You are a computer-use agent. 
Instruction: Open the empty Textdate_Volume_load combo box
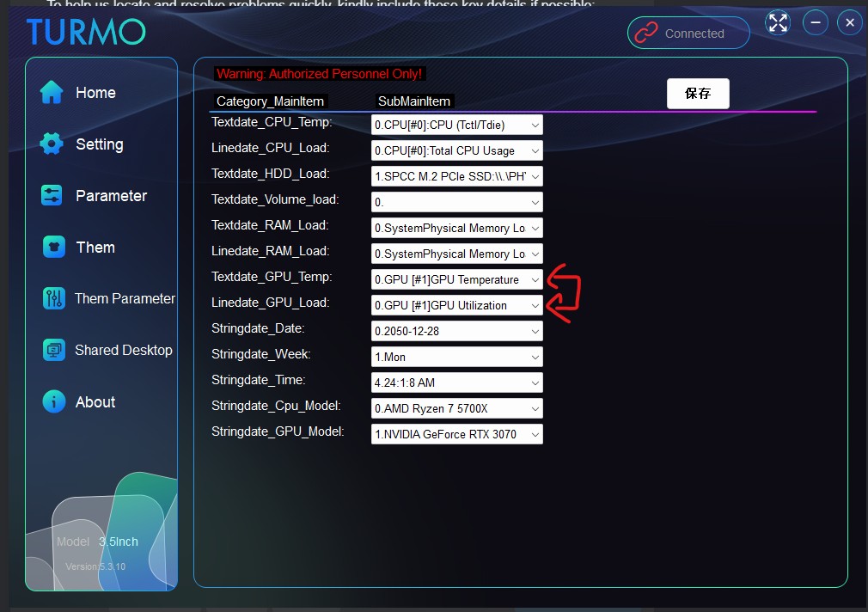pos(456,203)
